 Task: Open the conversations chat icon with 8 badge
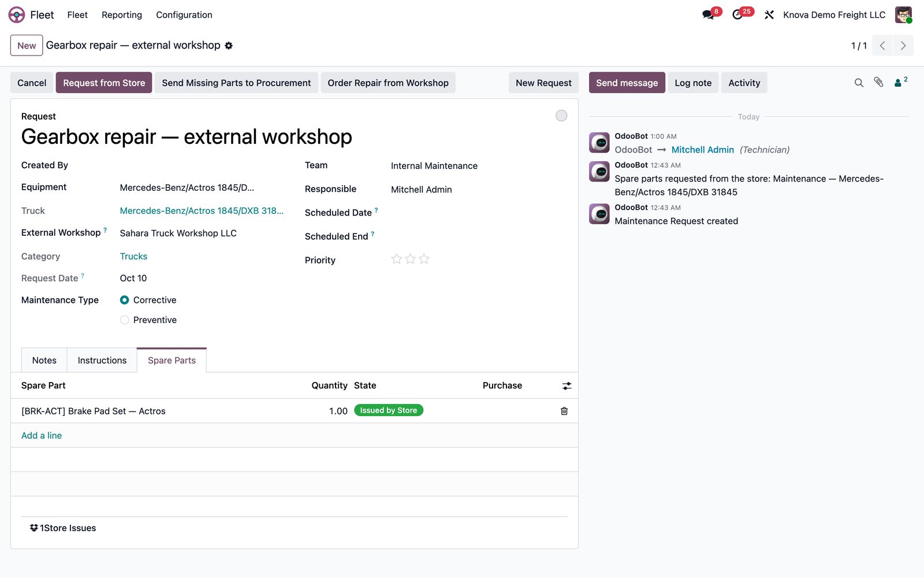(709, 15)
